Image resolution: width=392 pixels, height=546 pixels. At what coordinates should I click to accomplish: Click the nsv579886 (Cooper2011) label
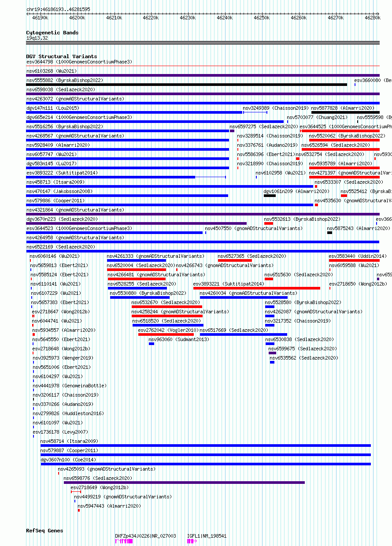[55, 201]
